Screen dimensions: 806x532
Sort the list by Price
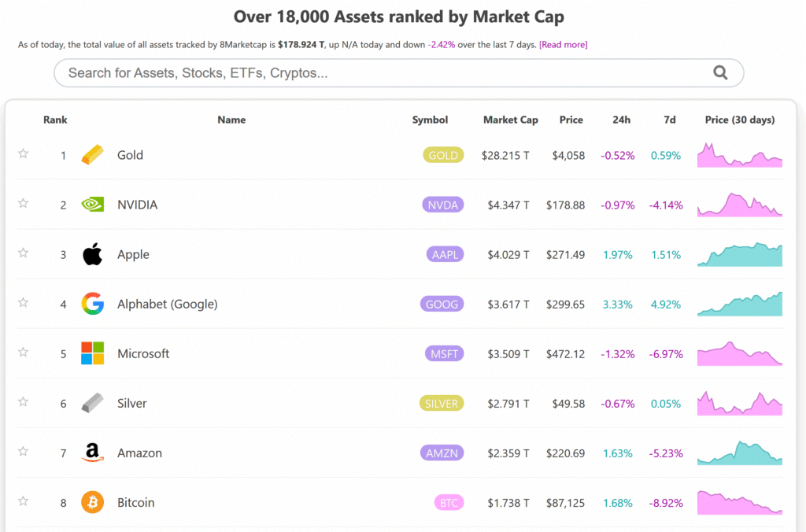tap(571, 120)
